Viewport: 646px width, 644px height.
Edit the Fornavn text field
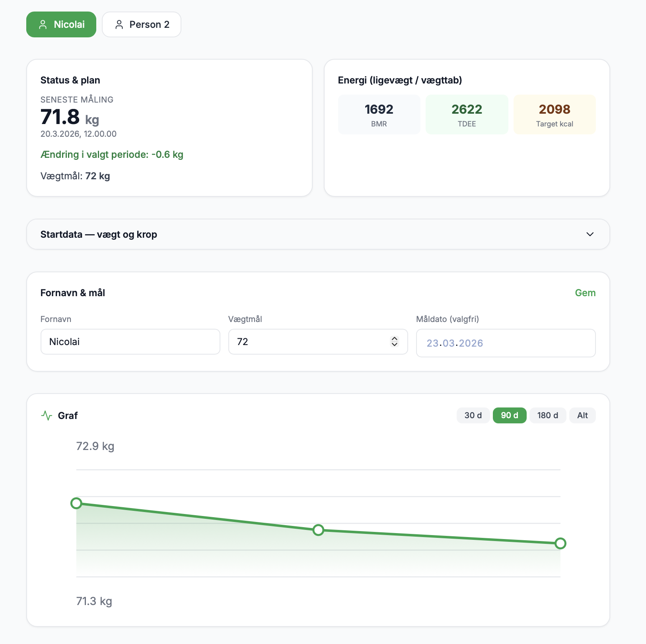(130, 342)
